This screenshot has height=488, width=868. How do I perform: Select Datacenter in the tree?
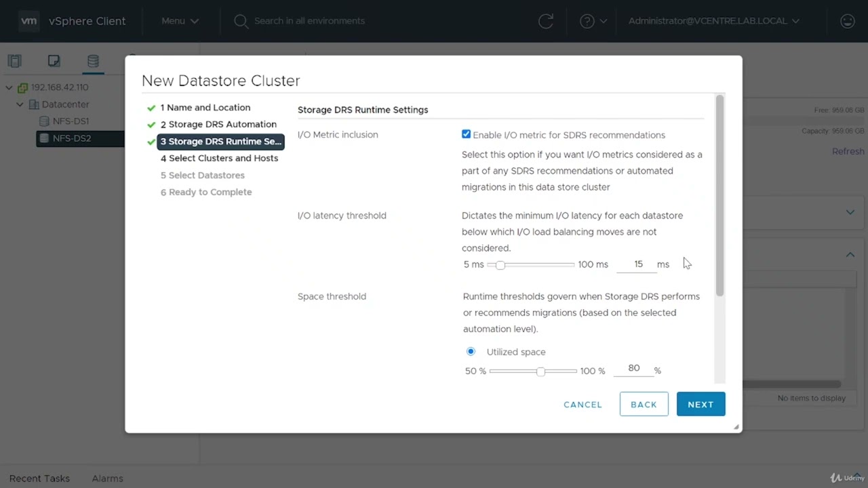[x=65, y=104]
